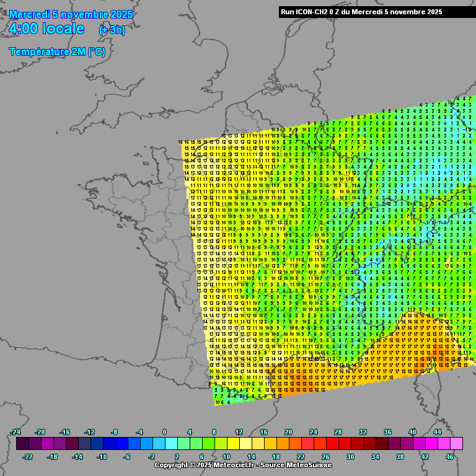
Task: Click the '(+ 3h)' forecast offset label
Action: [112, 30]
